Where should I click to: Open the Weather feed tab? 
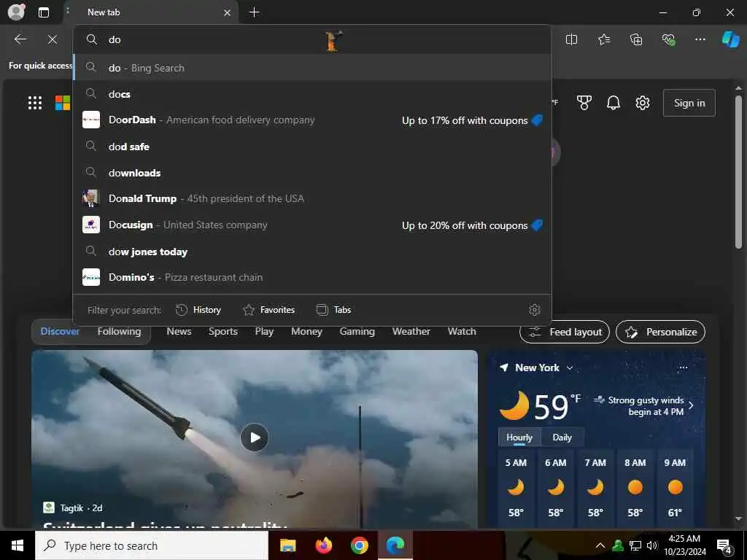(411, 332)
